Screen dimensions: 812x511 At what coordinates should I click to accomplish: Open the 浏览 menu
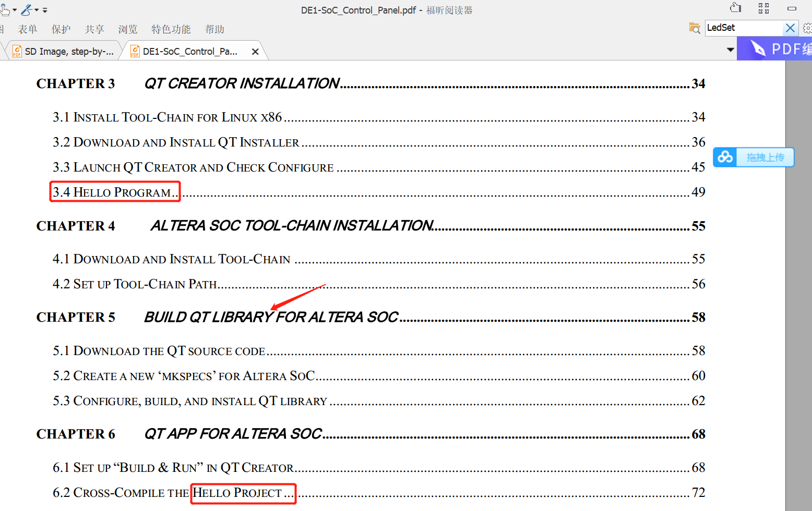(x=128, y=29)
